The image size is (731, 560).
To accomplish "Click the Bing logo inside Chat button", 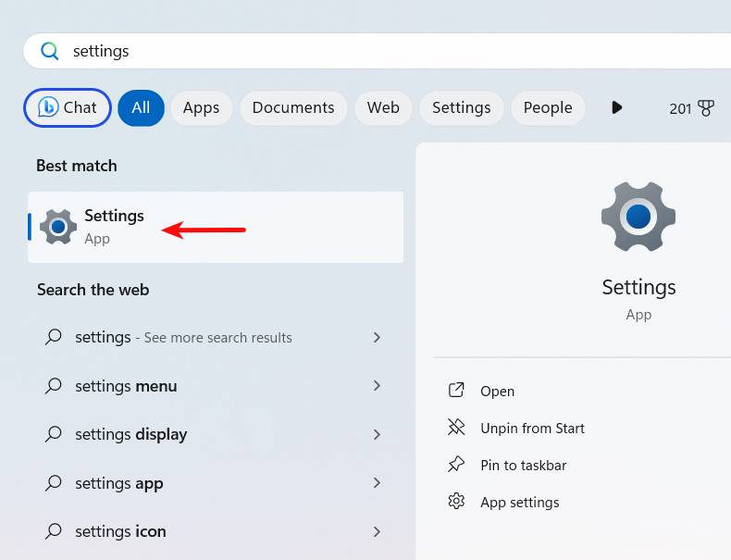I will [47, 107].
